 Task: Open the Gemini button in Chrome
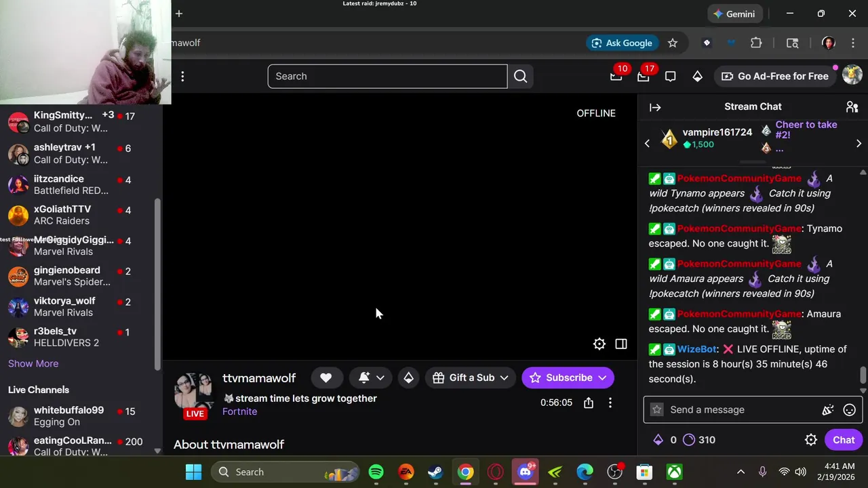point(734,14)
